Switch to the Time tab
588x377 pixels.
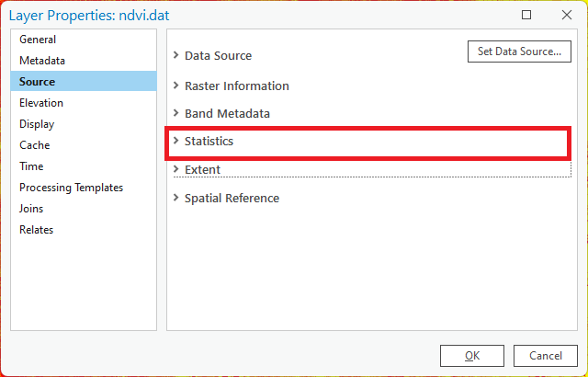(x=31, y=166)
